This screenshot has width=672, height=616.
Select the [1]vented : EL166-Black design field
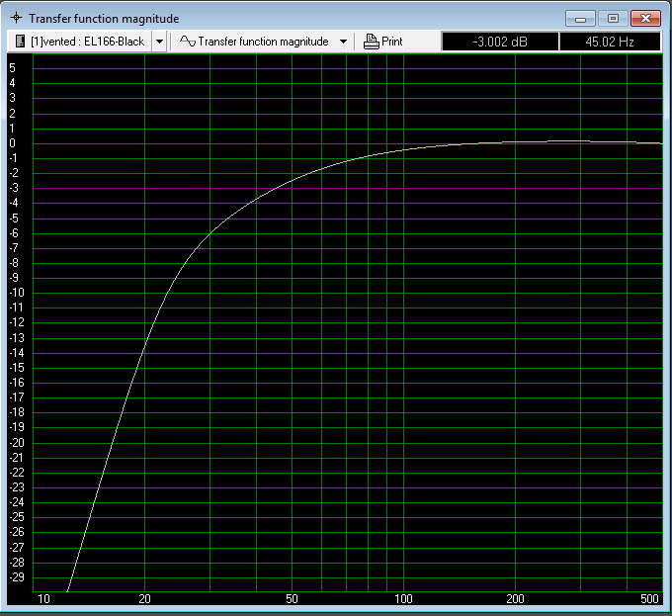[80, 42]
